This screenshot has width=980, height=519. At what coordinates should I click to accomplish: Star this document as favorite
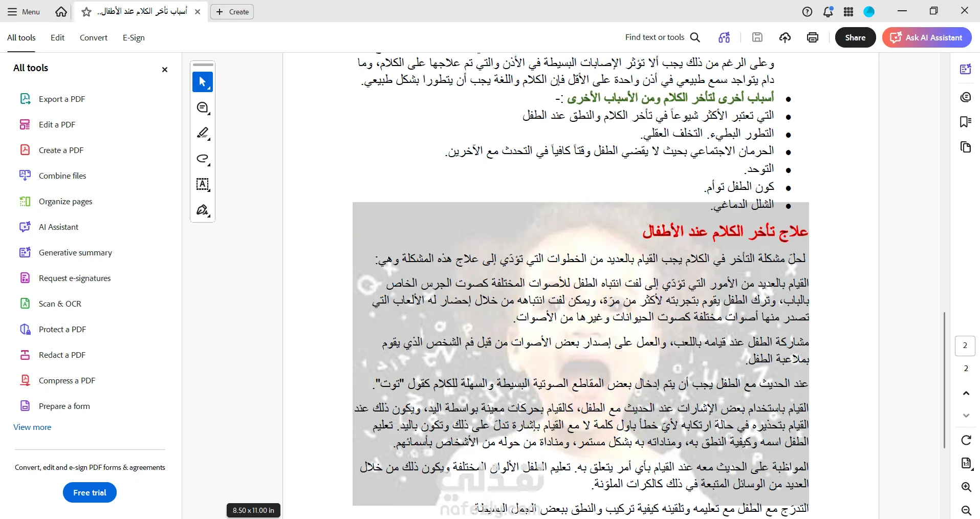click(x=86, y=12)
